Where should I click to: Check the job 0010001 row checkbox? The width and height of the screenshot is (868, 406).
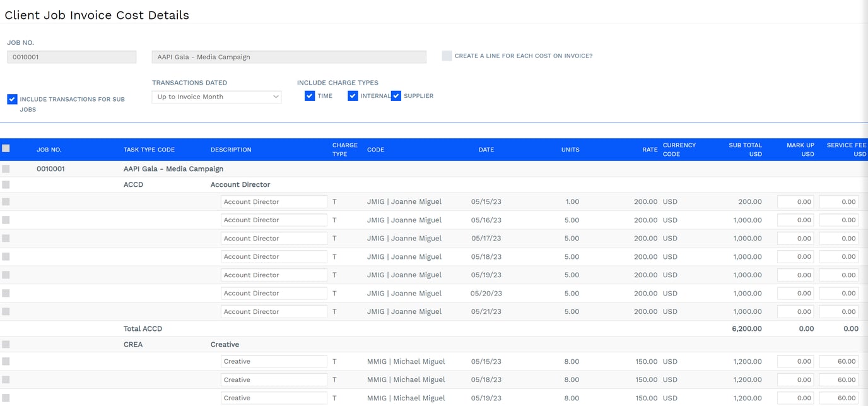click(6, 169)
